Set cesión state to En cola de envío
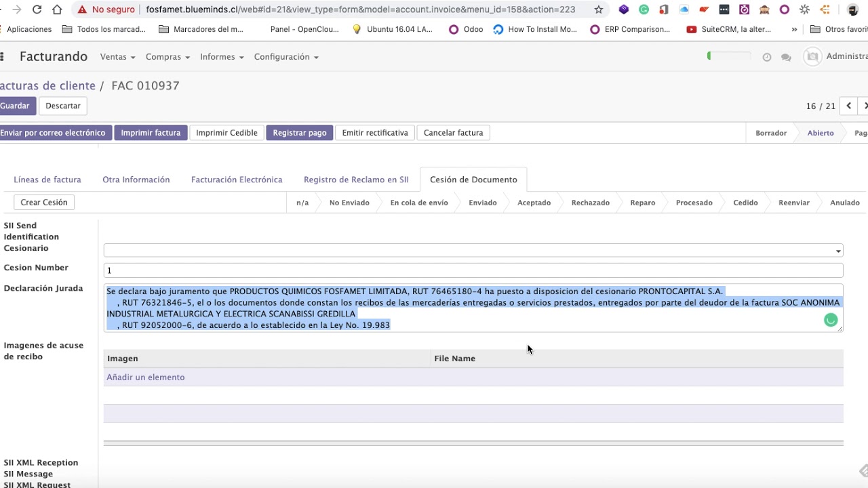 419,203
